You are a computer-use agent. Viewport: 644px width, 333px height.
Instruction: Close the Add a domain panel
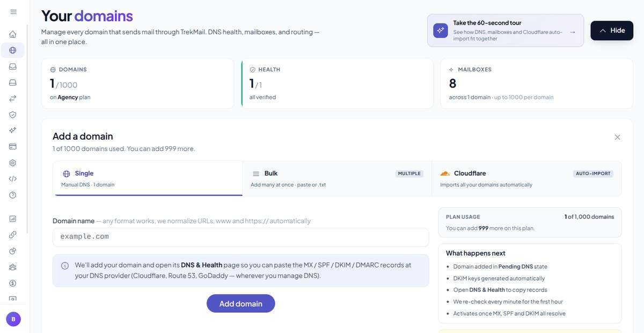click(617, 137)
